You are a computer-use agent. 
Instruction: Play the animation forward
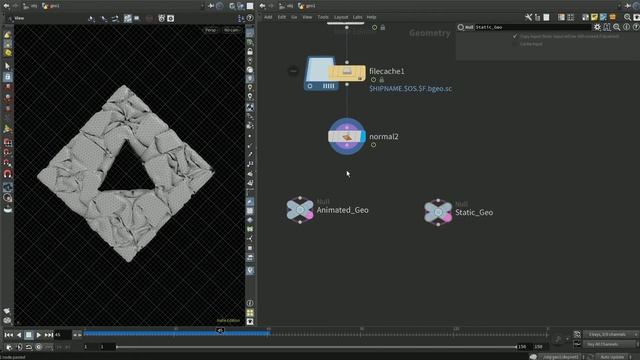point(39,335)
